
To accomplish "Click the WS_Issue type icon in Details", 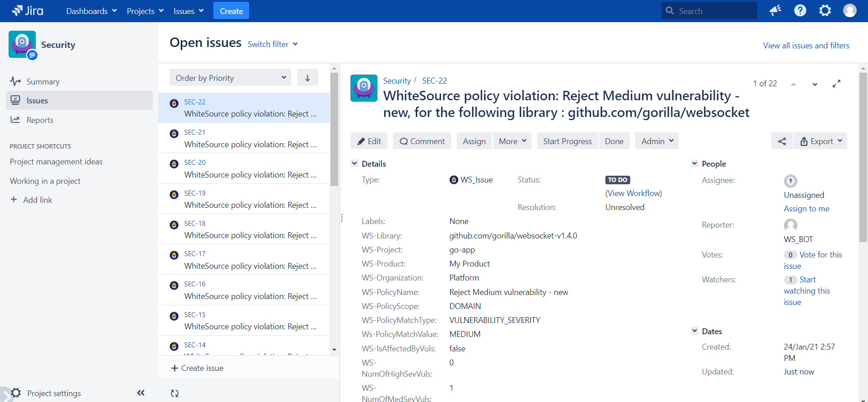I will [x=454, y=180].
